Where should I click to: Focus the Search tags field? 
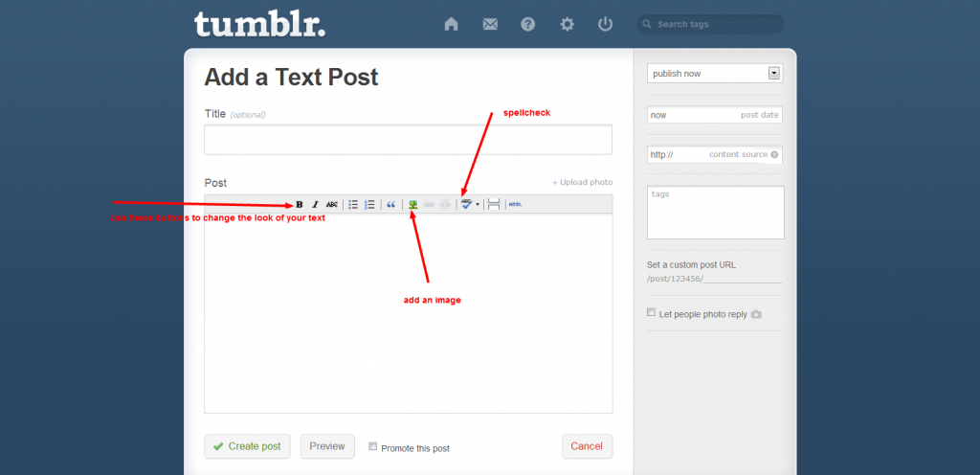pyautogui.click(x=710, y=24)
